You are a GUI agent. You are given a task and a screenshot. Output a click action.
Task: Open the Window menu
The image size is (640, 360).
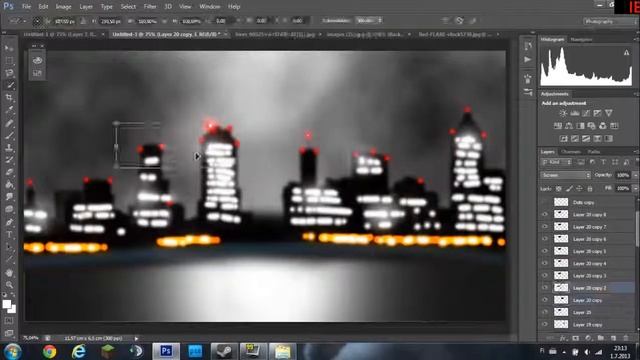click(x=210, y=7)
